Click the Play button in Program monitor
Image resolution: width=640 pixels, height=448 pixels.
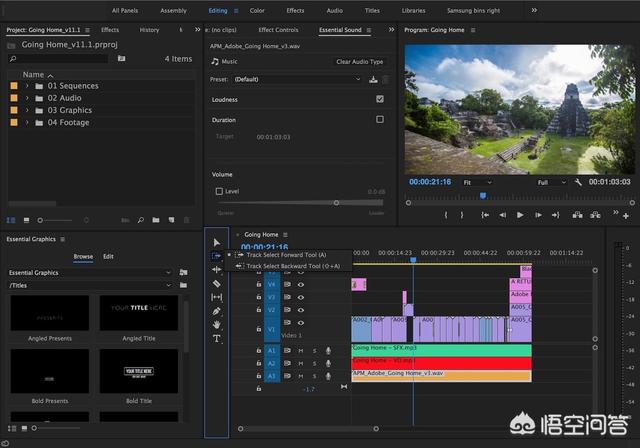point(520,215)
